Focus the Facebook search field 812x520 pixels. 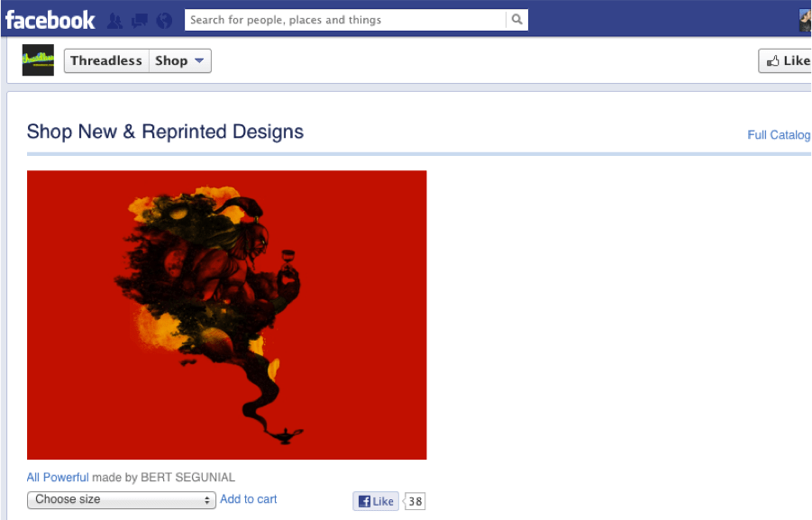tap(345, 20)
